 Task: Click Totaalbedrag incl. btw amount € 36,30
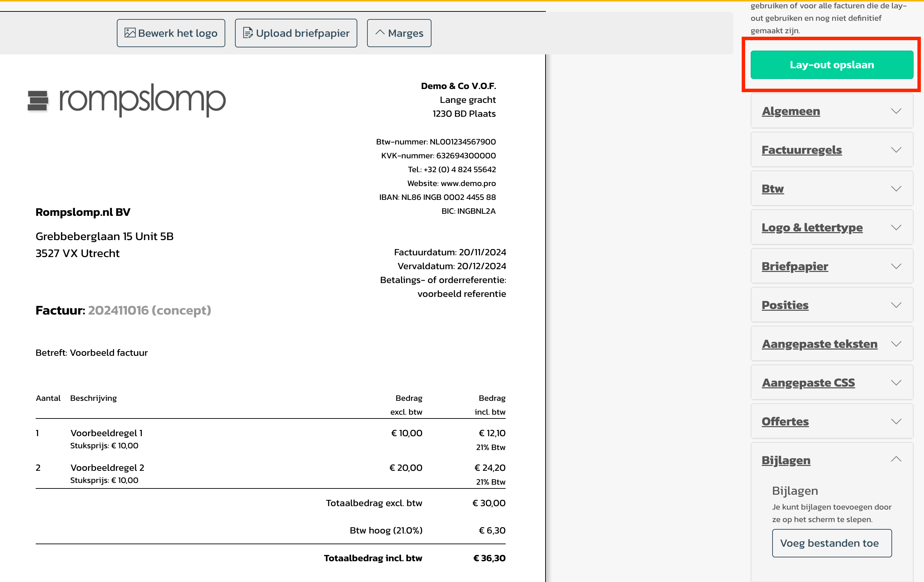pyautogui.click(x=489, y=558)
